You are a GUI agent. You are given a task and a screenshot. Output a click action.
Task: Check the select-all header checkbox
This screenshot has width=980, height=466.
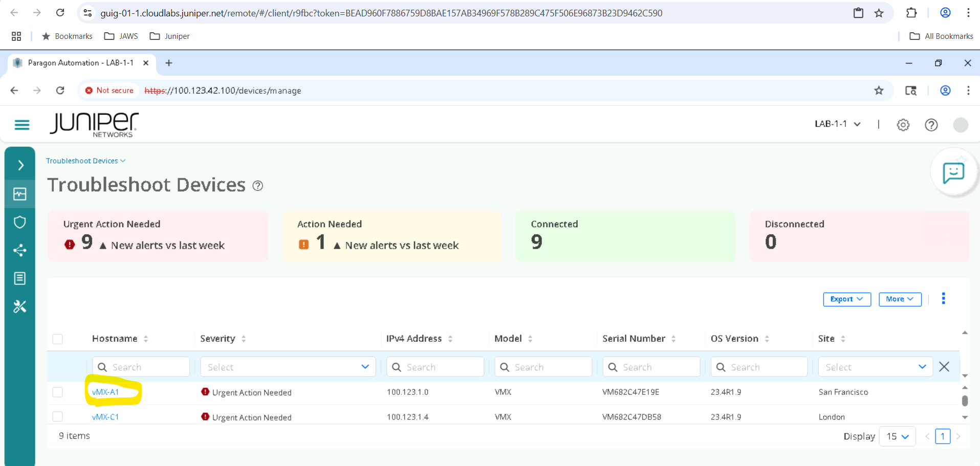[58, 339]
